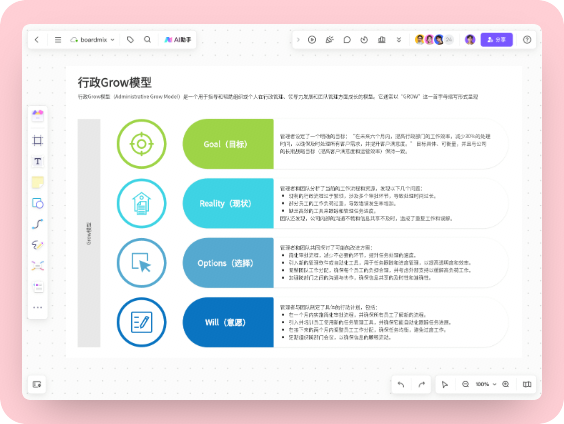The image size is (564, 424).
Task: Select the Mind map tool
Action: pyautogui.click(x=38, y=266)
